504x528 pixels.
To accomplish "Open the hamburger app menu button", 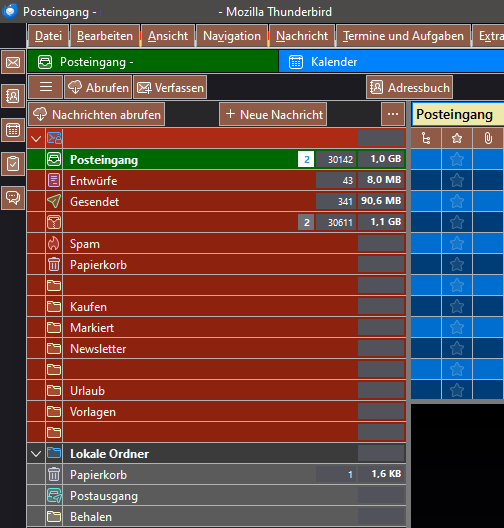I will pos(46,87).
